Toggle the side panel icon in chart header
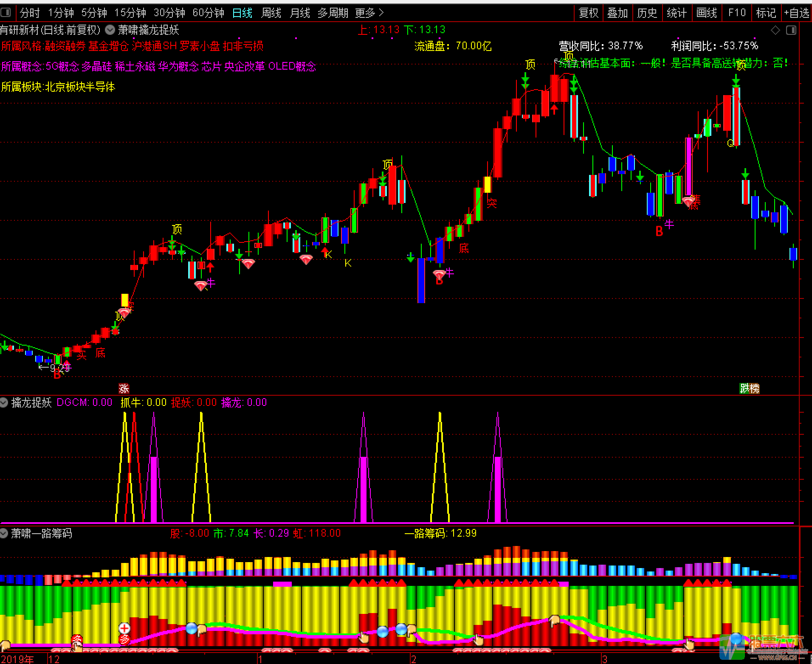This screenshot has width=812, height=664. tap(791, 30)
